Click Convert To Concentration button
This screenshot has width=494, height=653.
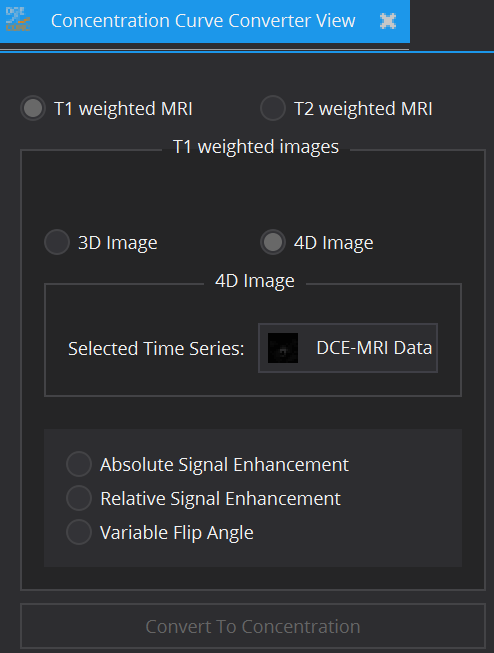click(x=253, y=626)
